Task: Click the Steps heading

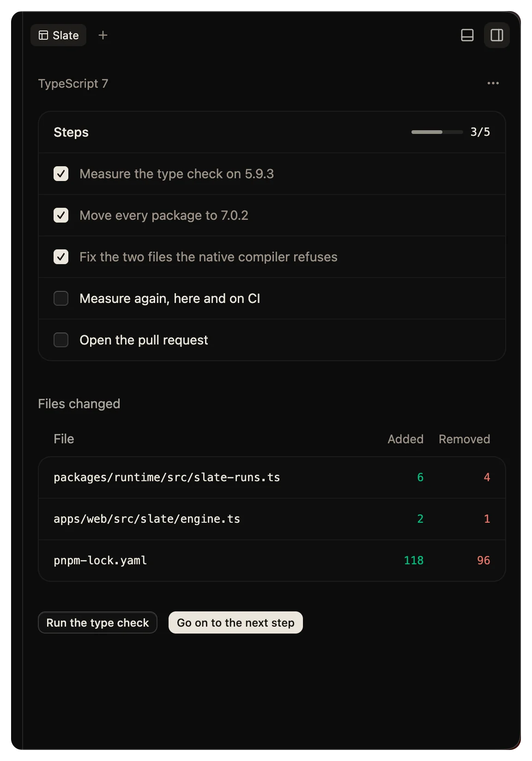Action: tap(71, 132)
